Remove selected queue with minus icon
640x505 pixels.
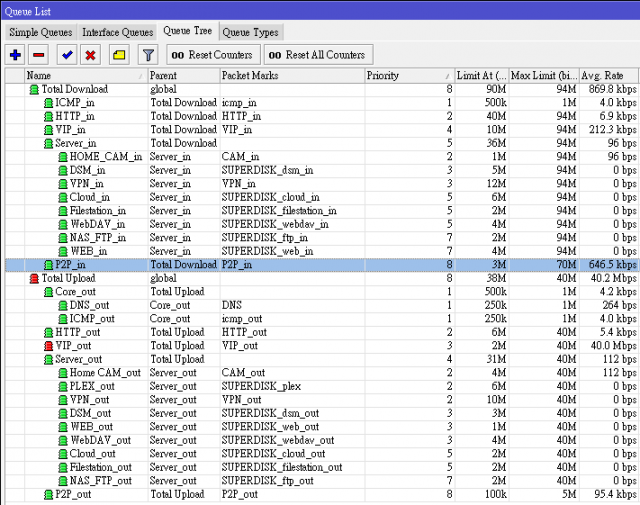tap(39, 55)
